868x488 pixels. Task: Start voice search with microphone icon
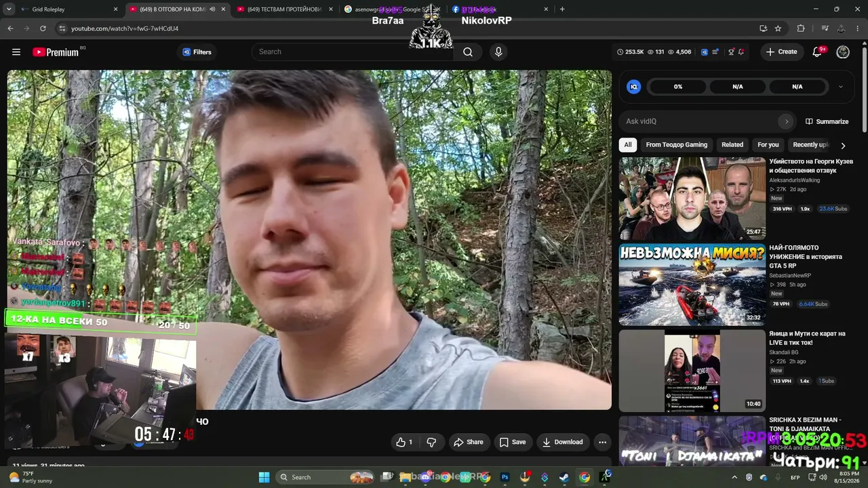point(498,52)
